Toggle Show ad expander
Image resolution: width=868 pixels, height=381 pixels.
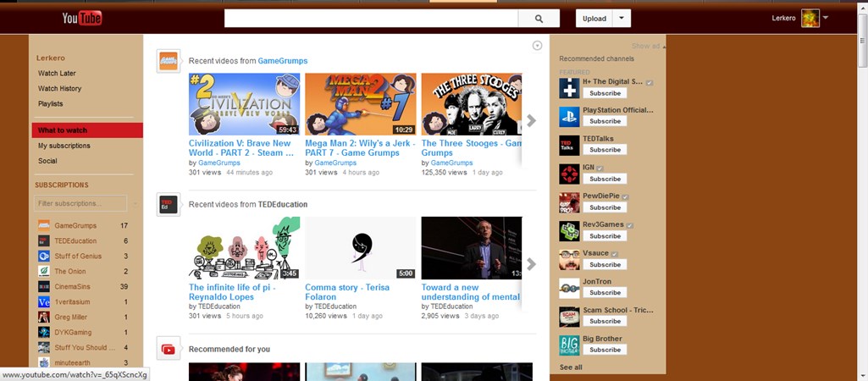coord(649,46)
